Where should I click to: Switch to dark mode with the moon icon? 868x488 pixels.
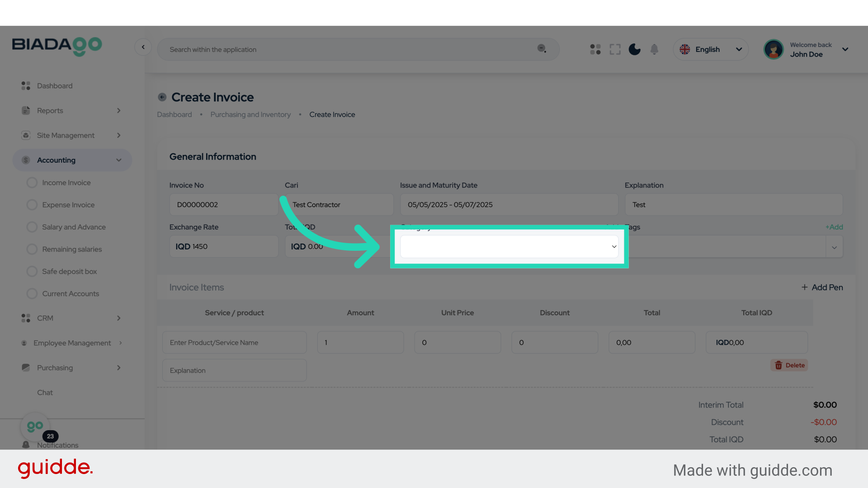pos(634,49)
